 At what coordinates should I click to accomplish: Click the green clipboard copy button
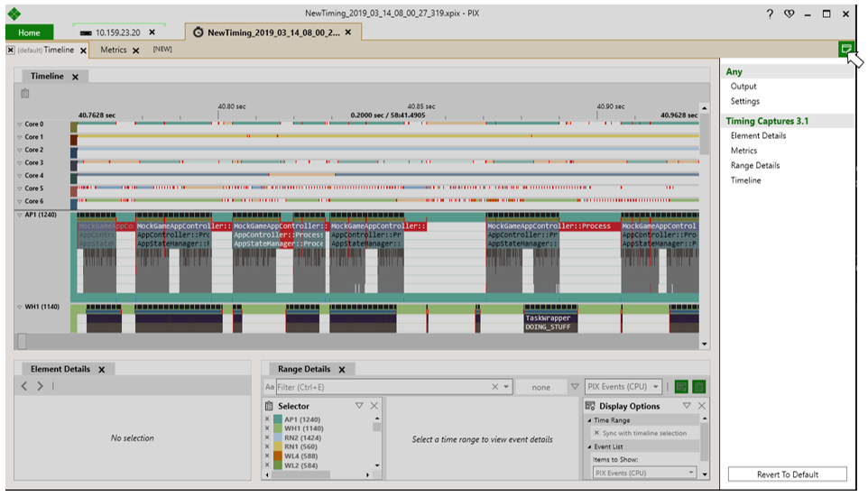tap(699, 387)
